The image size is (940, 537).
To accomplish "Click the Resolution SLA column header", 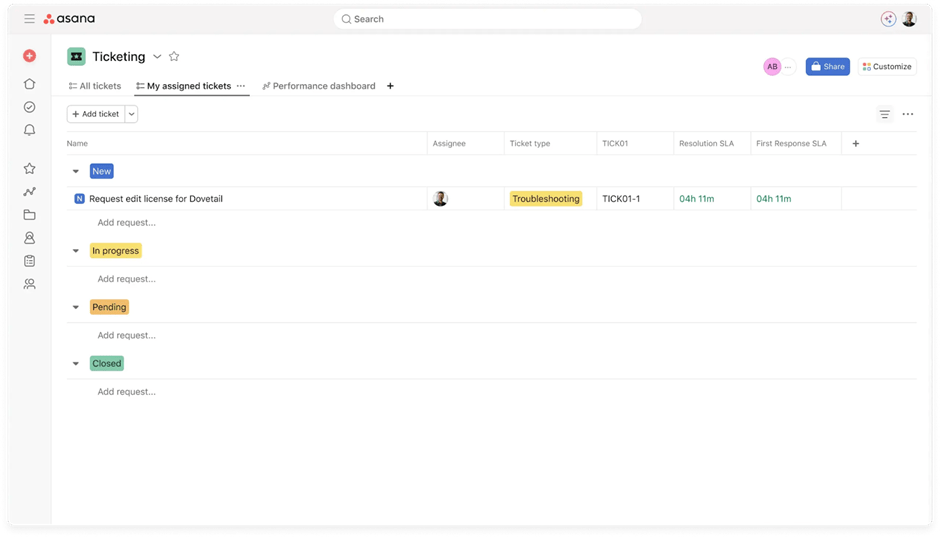I will pyautogui.click(x=706, y=143).
